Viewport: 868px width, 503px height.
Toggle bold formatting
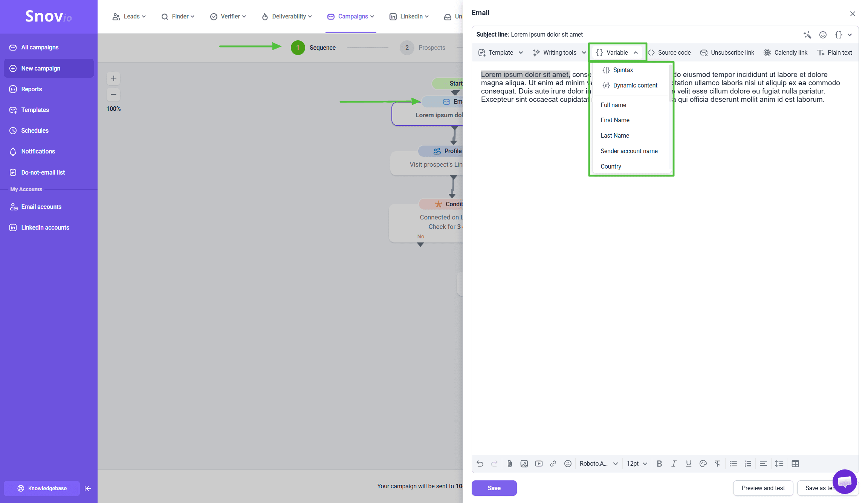(x=659, y=464)
